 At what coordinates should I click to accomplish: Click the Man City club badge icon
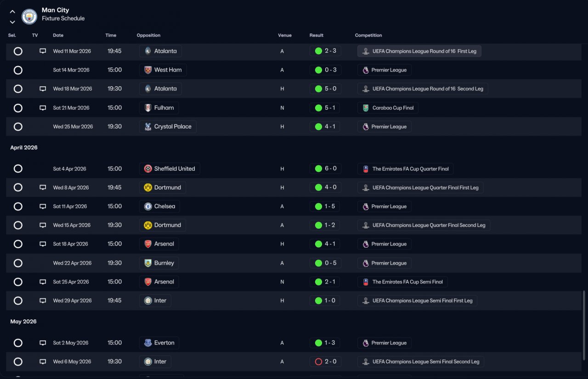click(x=29, y=17)
